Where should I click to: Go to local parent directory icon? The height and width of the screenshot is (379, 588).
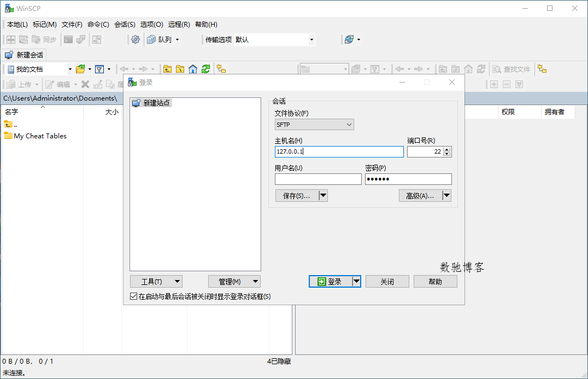[167, 69]
